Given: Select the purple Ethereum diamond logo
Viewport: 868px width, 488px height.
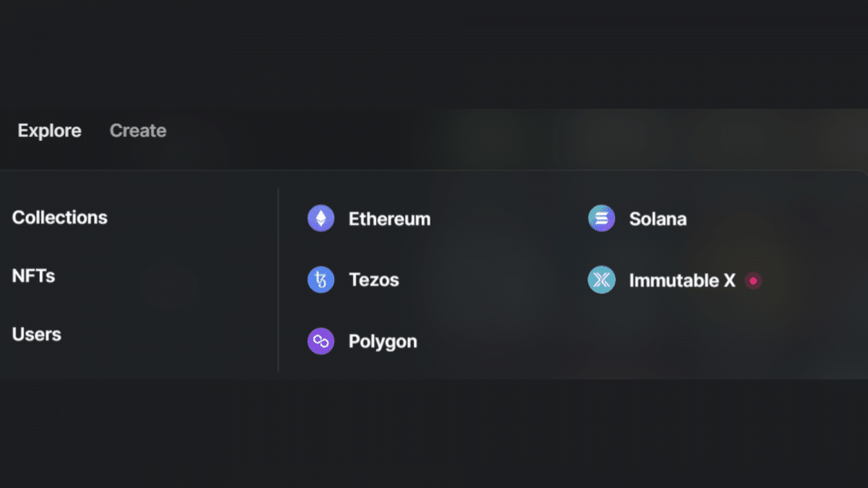Looking at the screenshot, I should 321,218.
